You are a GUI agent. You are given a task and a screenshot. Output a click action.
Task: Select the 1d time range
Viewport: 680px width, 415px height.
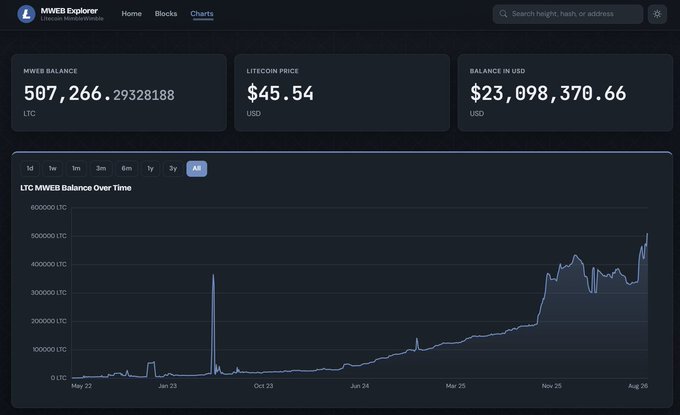[30, 168]
